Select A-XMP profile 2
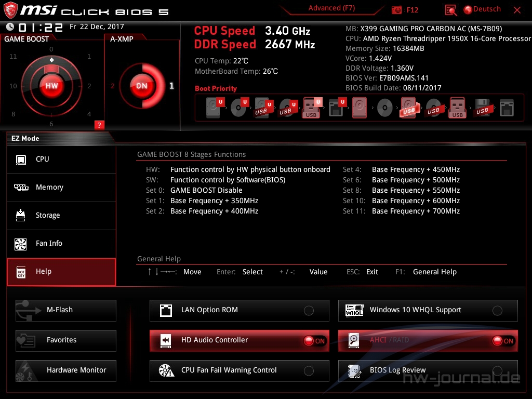The height and width of the screenshot is (399, 532). 112,86
